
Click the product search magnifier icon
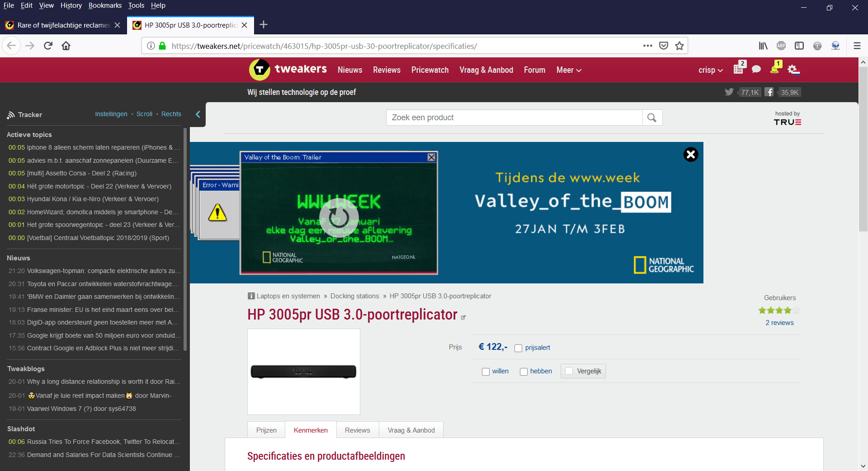tap(652, 118)
